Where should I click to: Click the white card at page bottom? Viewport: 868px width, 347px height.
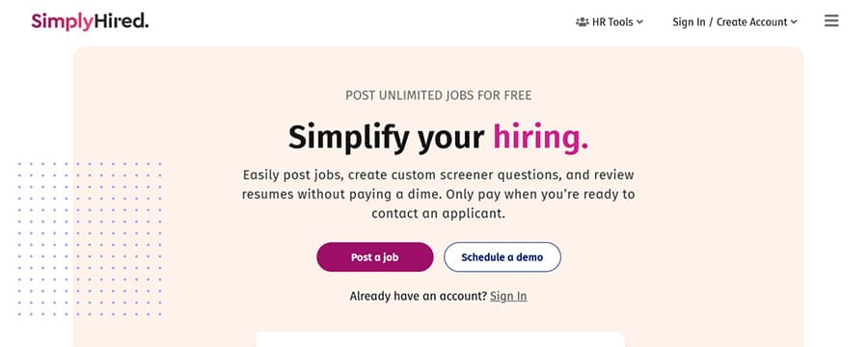pyautogui.click(x=440, y=339)
